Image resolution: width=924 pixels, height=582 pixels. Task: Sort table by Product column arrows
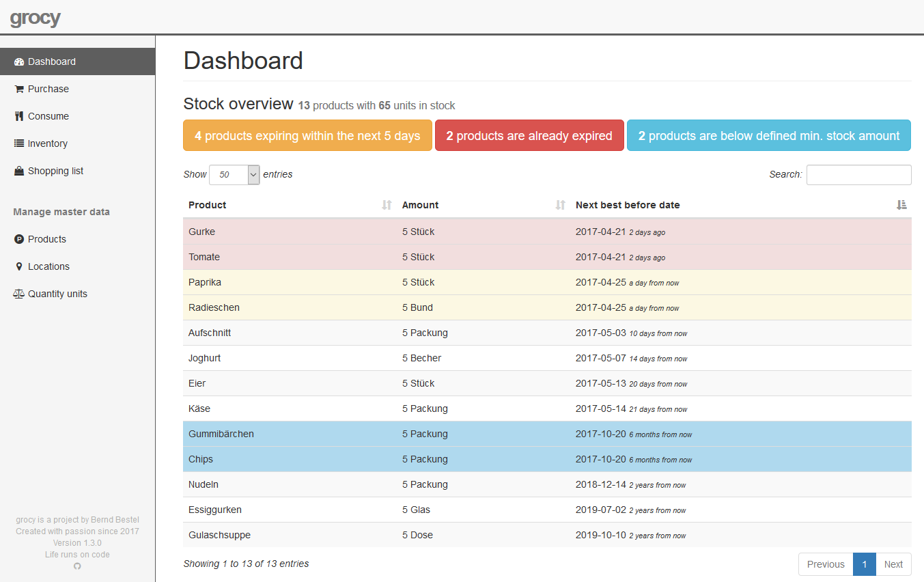pos(387,205)
